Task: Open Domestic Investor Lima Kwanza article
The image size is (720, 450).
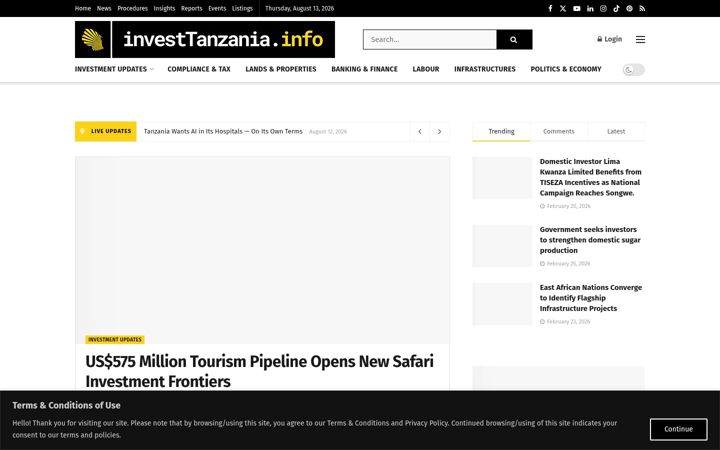Action: [x=591, y=177]
